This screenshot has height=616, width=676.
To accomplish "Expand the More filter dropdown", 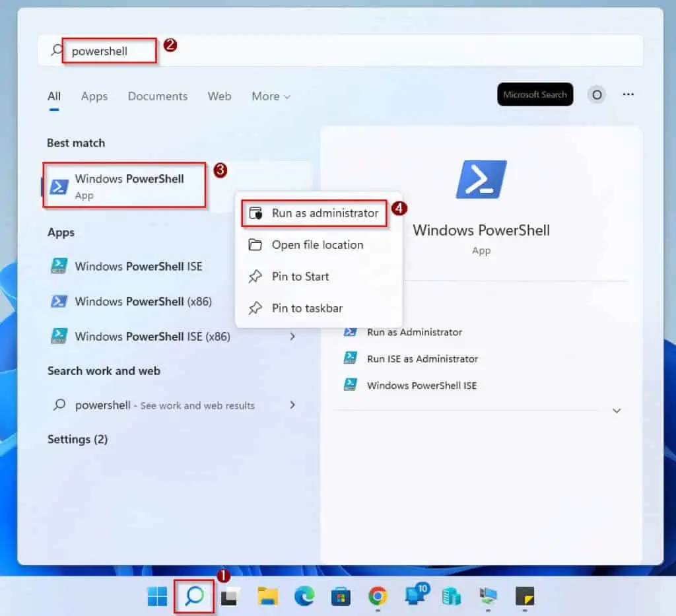I will (271, 96).
